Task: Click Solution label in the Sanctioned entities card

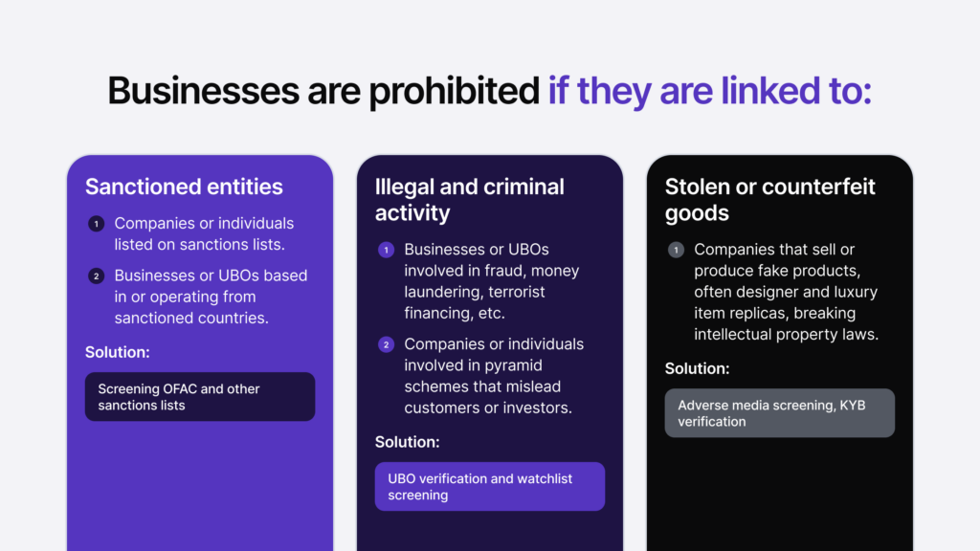Action: click(x=118, y=352)
